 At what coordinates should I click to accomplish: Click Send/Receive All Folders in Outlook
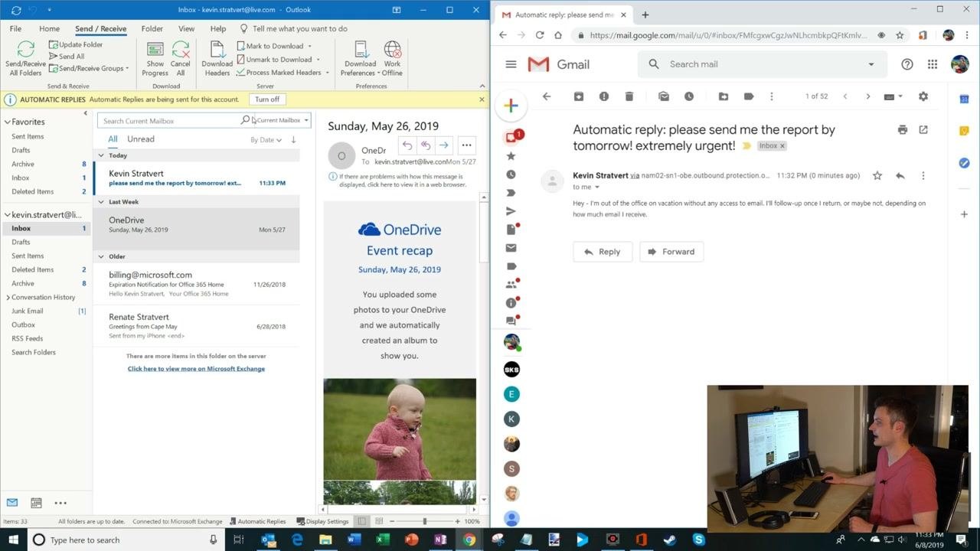[25, 58]
